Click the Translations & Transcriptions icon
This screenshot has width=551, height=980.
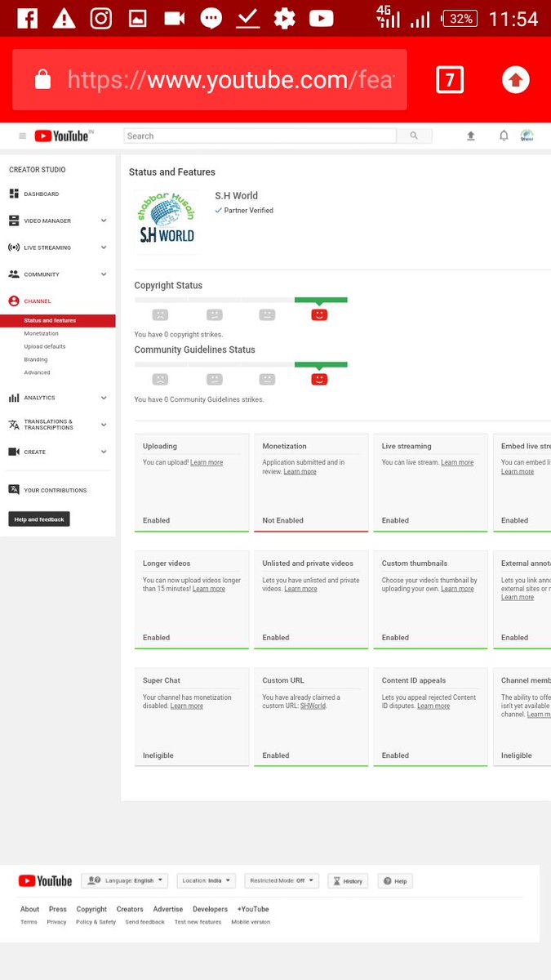click(x=14, y=425)
